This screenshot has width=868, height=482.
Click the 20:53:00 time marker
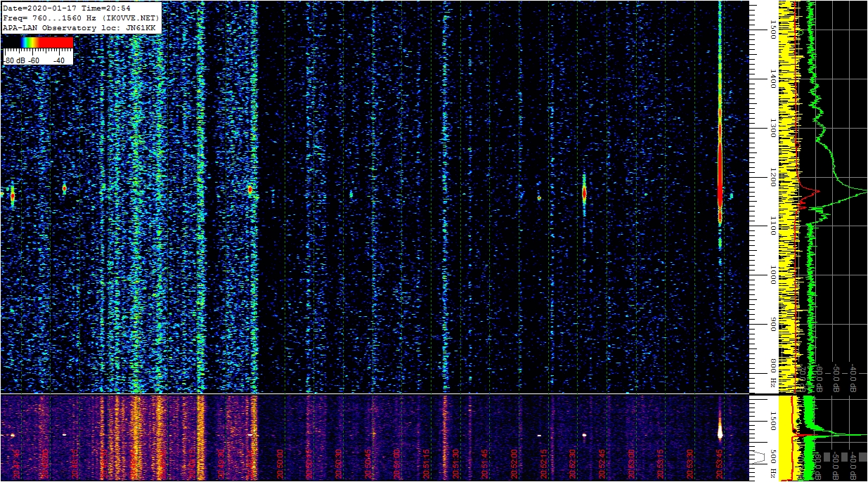point(631,464)
